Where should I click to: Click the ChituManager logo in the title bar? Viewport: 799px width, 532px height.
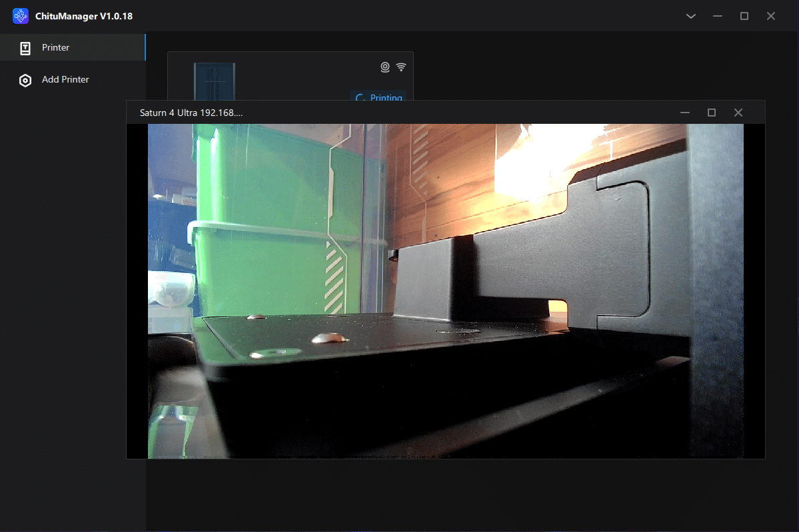point(21,16)
